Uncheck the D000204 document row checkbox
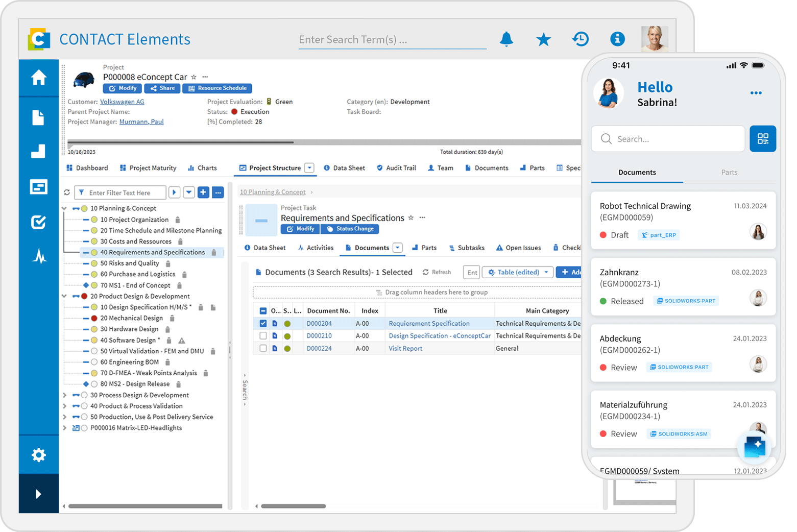The width and height of the screenshot is (797, 532). coord(263,324)
